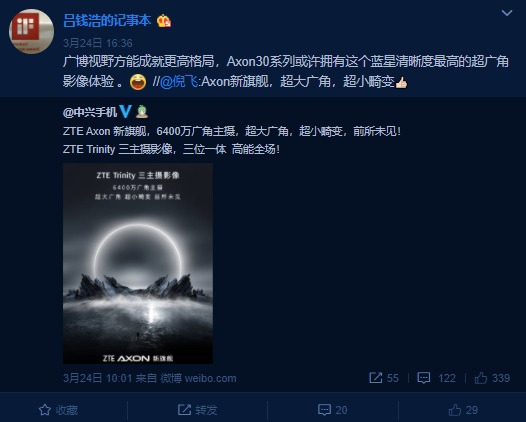Click the 收藏 star favorite button
Viewport: 526px width, 422px height.
click(58, 410)
